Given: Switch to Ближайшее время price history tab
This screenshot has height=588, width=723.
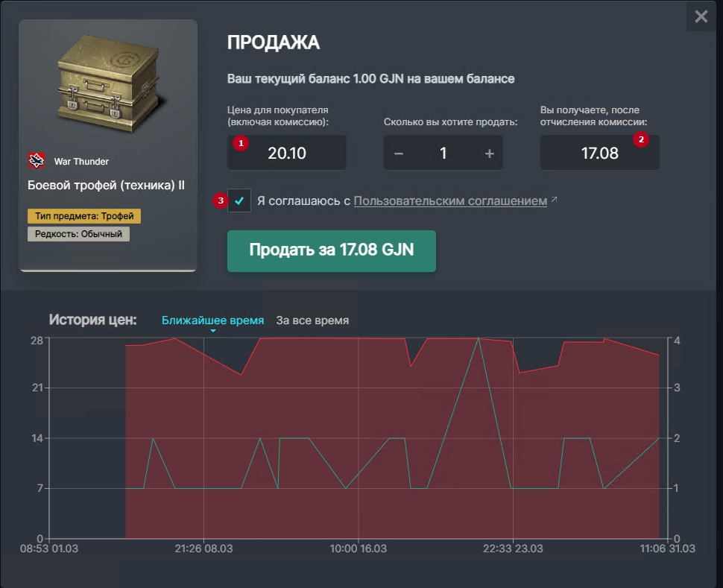Looking at the screenshot, I should (x=212, y=320).
